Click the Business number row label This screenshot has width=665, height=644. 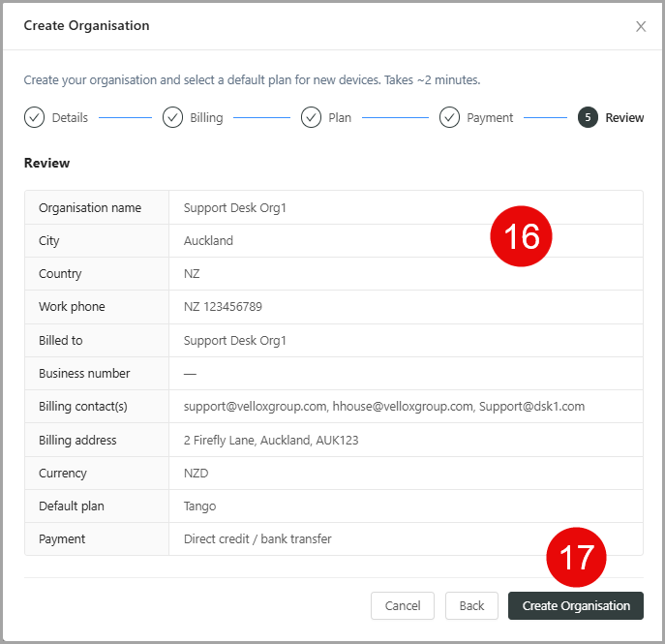(84, 374)
